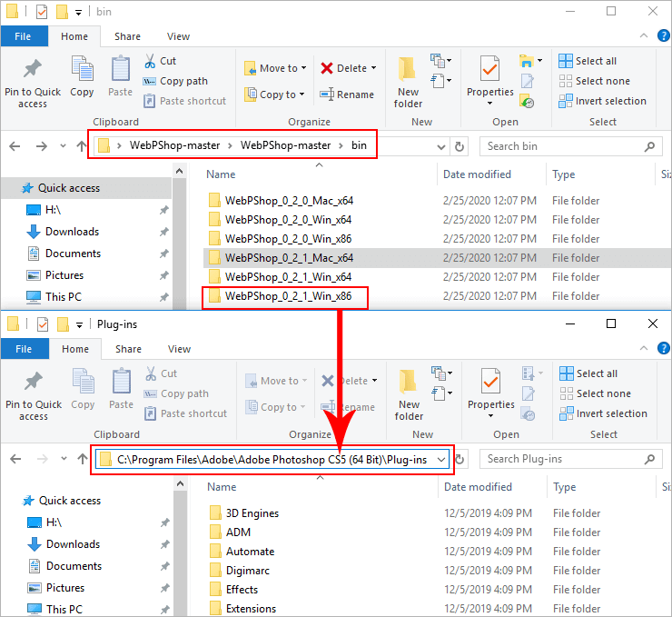This screenshot has width=672, height=617.
Task: Go up one level in Plug-ins window
Action: click(x=83, y=459)
